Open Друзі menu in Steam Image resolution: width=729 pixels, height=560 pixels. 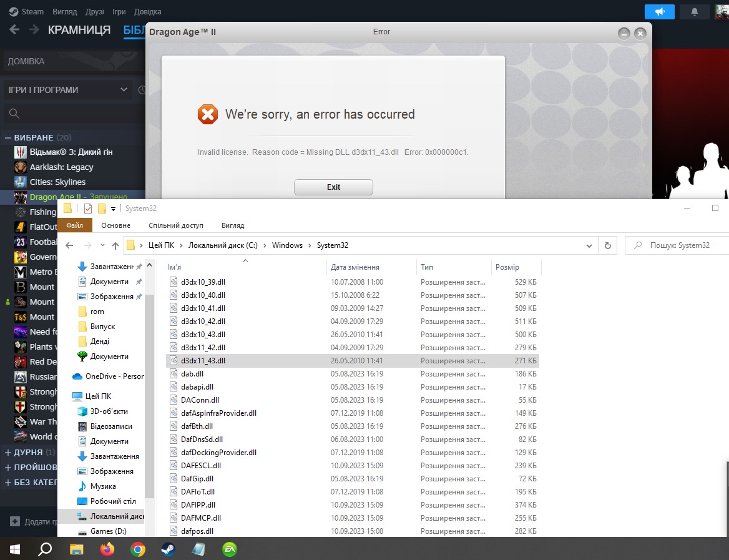95,12
